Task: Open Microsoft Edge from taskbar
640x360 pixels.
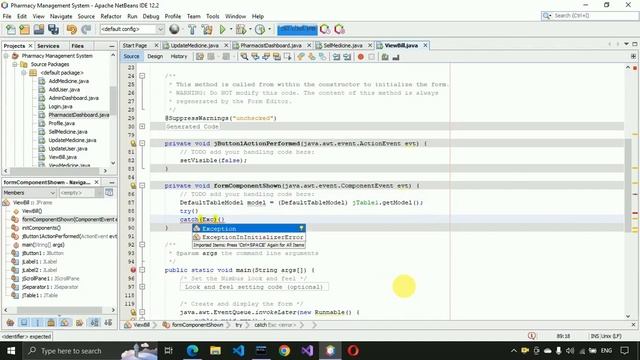Action: coord(192,351)
